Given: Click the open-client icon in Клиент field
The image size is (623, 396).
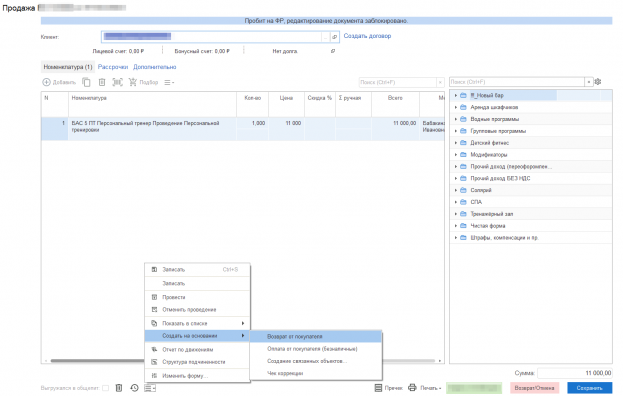Looking at the screenshot, I should click(335, 37).
